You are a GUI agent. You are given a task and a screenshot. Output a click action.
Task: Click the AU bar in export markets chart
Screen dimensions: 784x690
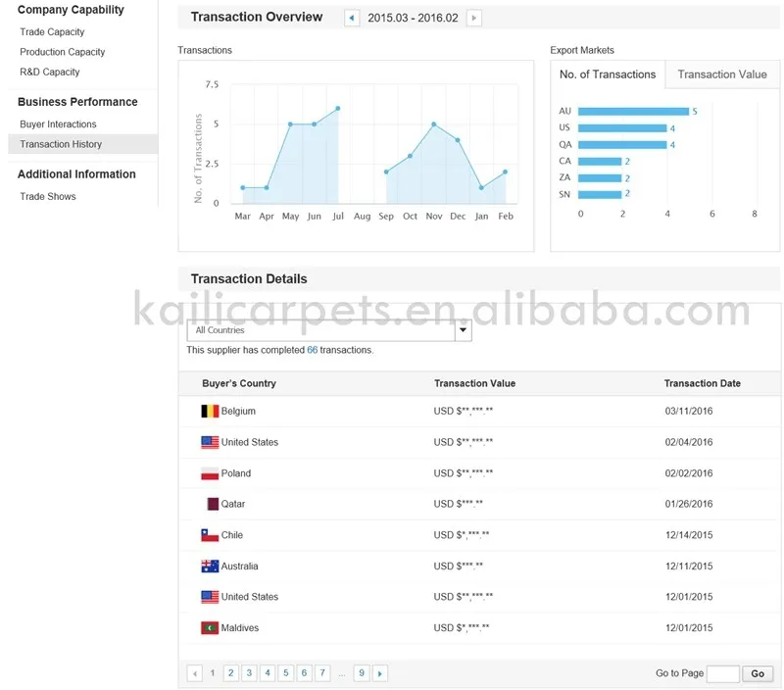pos(633,112)
